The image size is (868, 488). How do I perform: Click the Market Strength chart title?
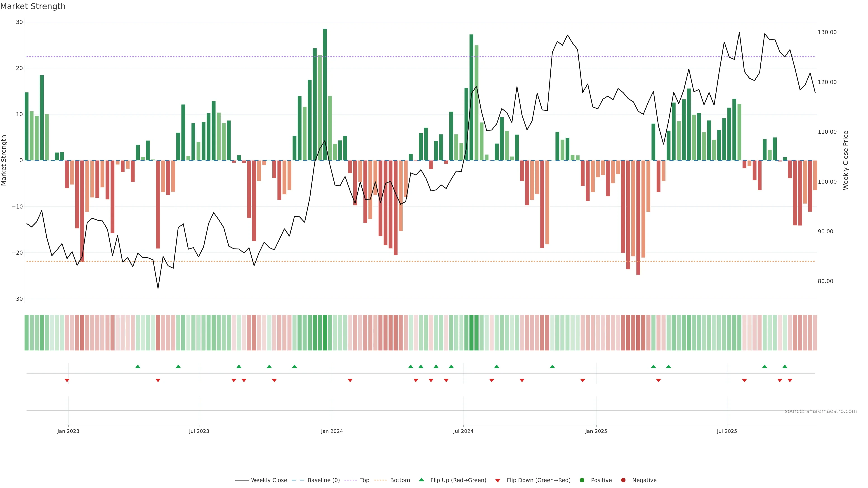33,6
